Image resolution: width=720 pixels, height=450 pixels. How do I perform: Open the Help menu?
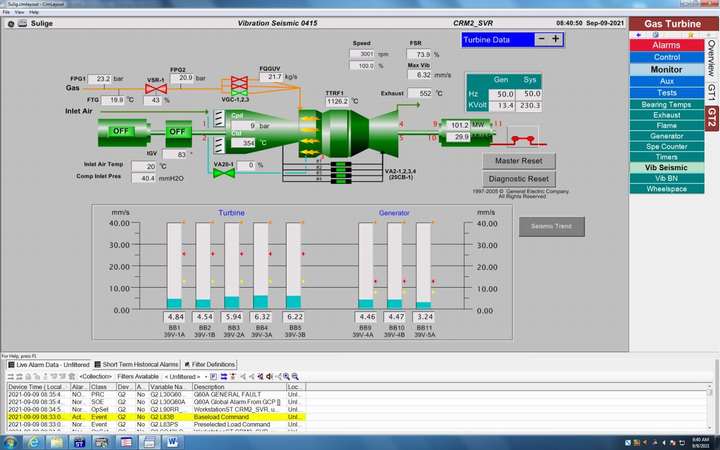coord(34,12)
